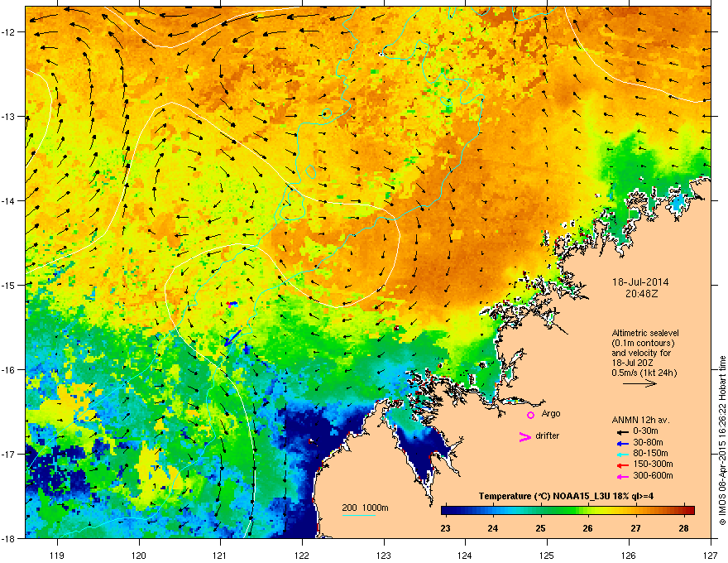
Task: Click the red 150-300m legend arrow
Action: tap(623, 465)
